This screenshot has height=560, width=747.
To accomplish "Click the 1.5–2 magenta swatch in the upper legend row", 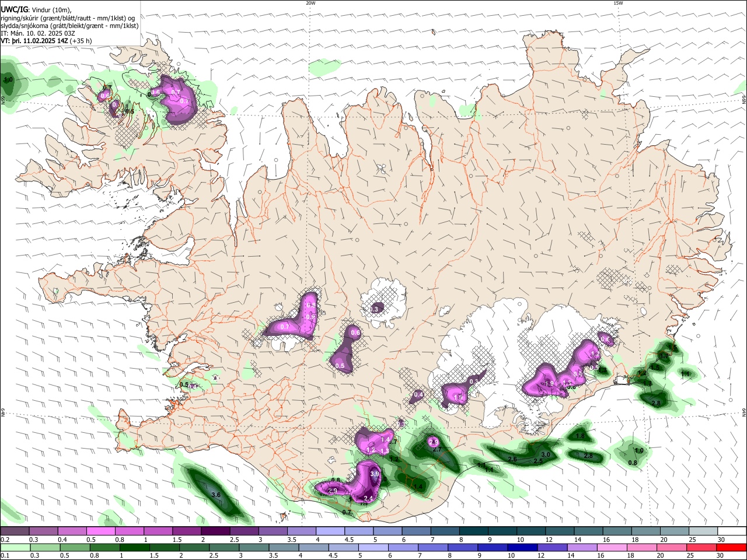I will [x=186, y=531].
